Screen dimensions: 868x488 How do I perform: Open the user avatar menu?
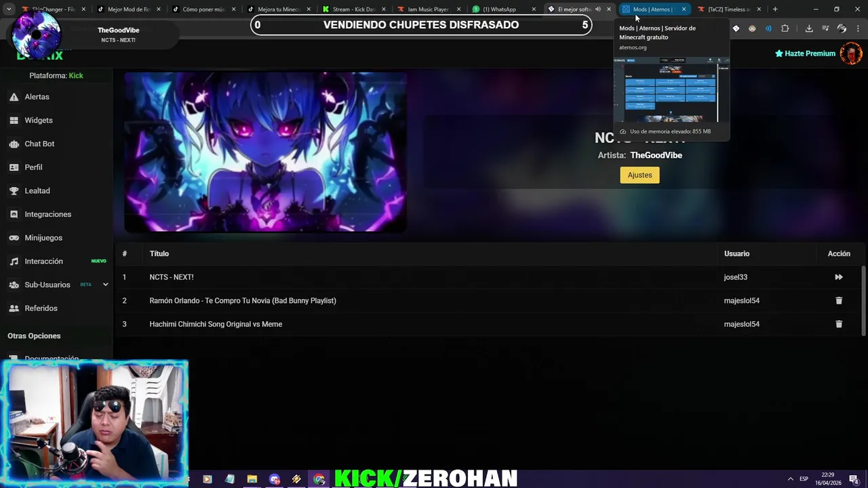click(850, 54)
